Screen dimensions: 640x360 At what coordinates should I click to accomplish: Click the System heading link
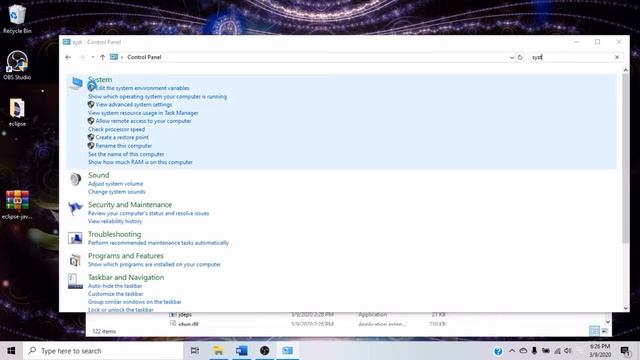coord(100,79)
